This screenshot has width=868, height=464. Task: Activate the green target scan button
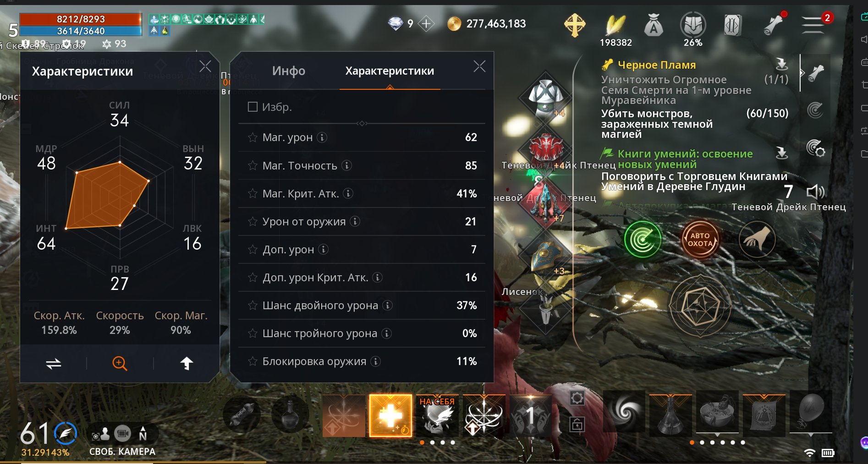643,239
